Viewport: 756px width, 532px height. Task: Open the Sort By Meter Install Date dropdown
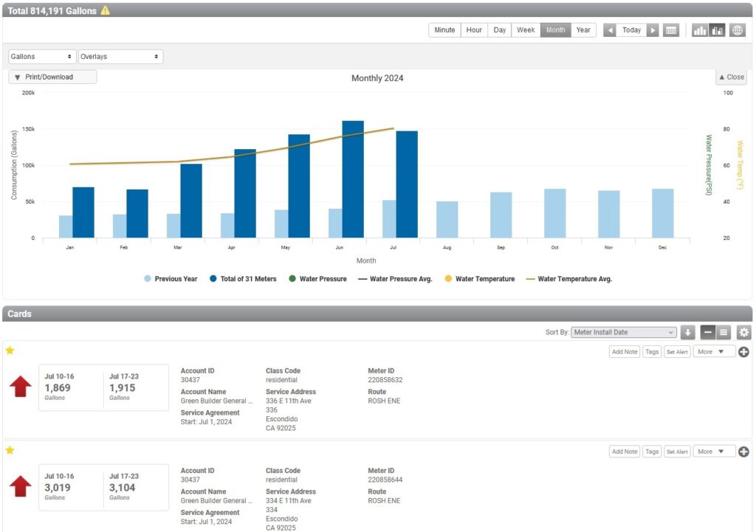(x=624, y=333)
